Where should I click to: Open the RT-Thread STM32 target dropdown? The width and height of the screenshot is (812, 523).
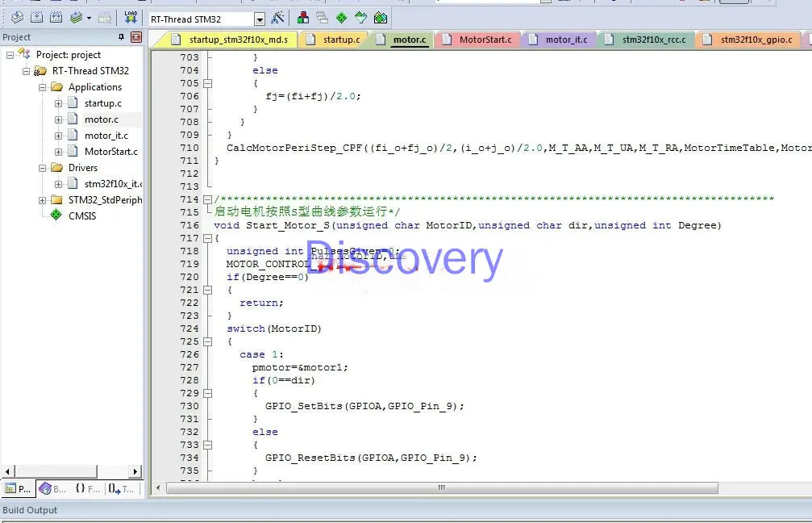coord(260,19)
